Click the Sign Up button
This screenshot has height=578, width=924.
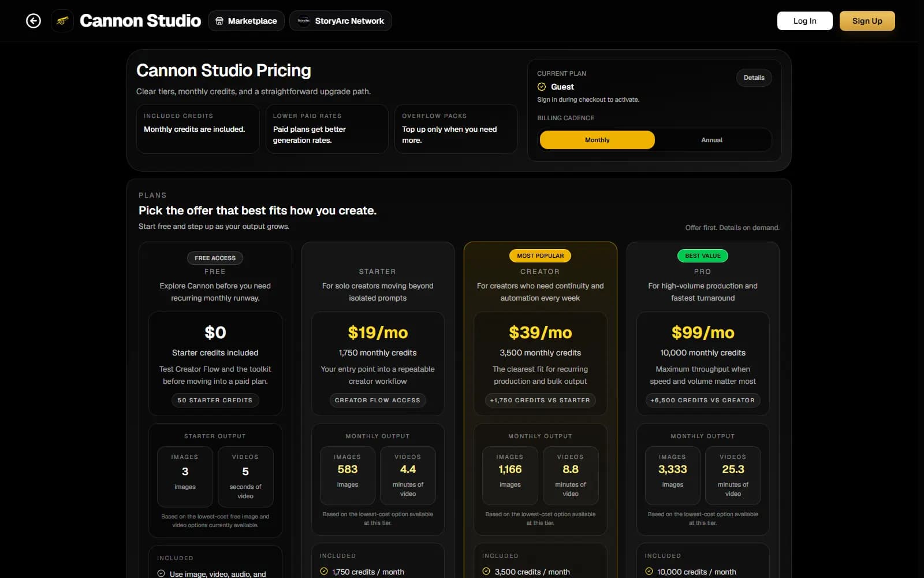(867, 21)
